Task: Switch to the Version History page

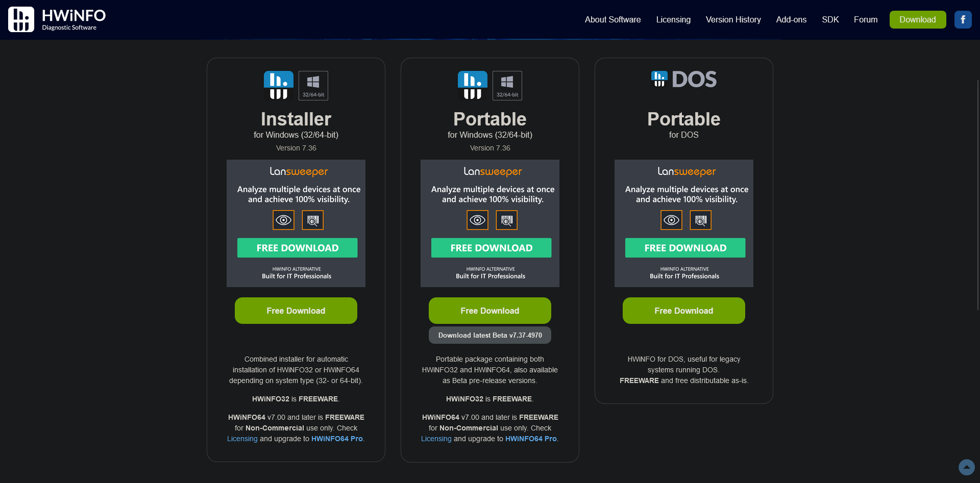Action: tap(733, 19)
